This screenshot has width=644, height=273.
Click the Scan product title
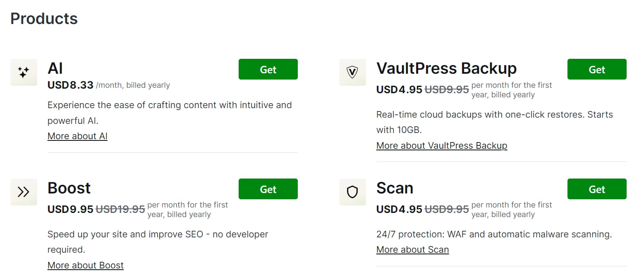coord(395,188)
